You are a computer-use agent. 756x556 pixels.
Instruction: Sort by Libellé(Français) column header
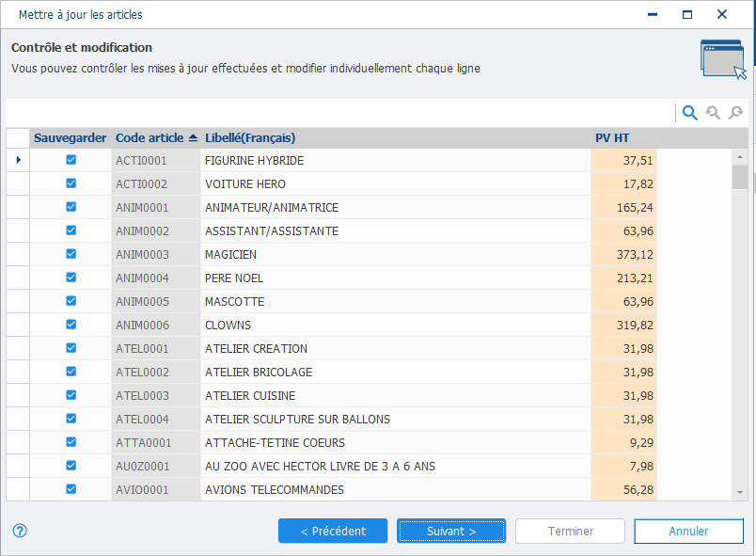click(395, 138)
